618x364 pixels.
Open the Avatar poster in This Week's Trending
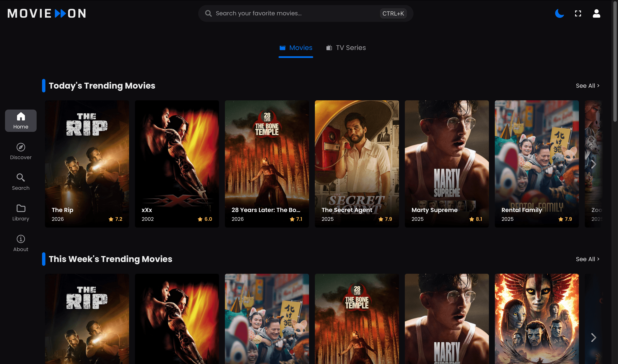tap(537, 319)
